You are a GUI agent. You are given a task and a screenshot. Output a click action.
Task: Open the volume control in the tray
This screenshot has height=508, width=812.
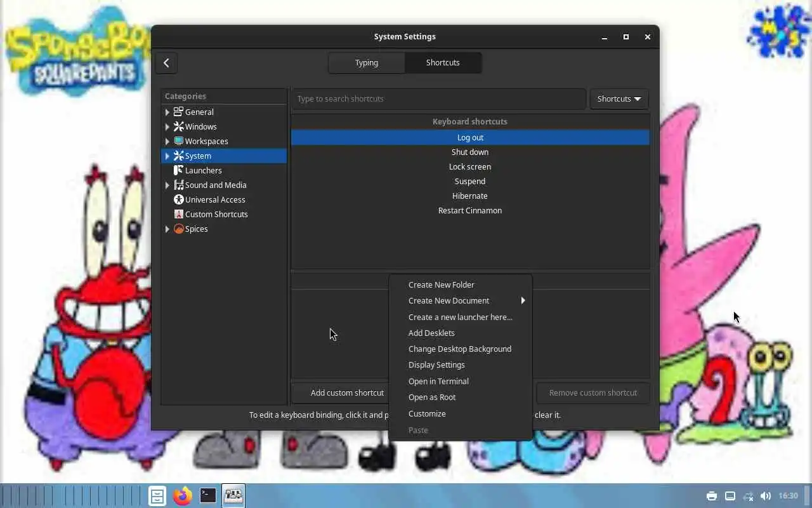(766, 496)
